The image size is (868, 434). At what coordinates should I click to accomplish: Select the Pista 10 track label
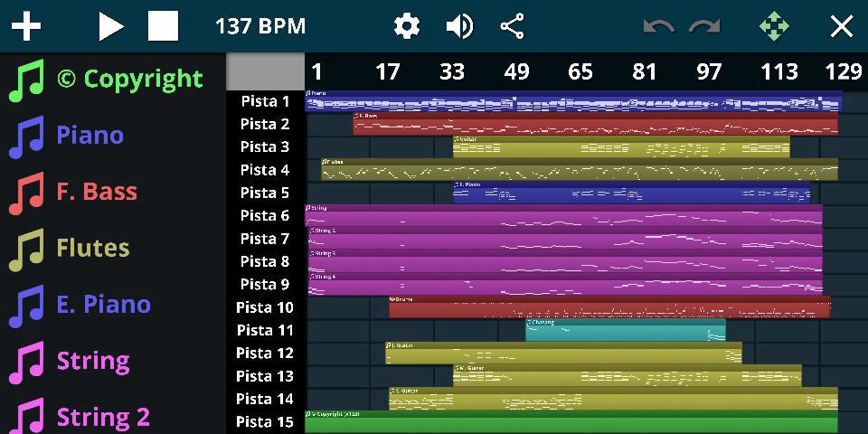coord(265,307)
